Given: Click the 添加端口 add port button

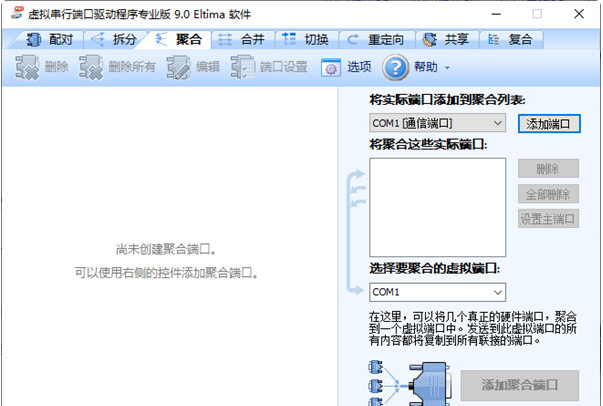Looking at the screenshot, I should [549, 124].
